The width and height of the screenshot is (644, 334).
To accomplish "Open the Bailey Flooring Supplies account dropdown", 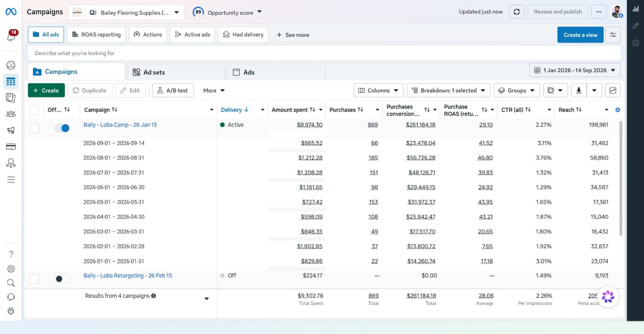I will tap(126, 12).
